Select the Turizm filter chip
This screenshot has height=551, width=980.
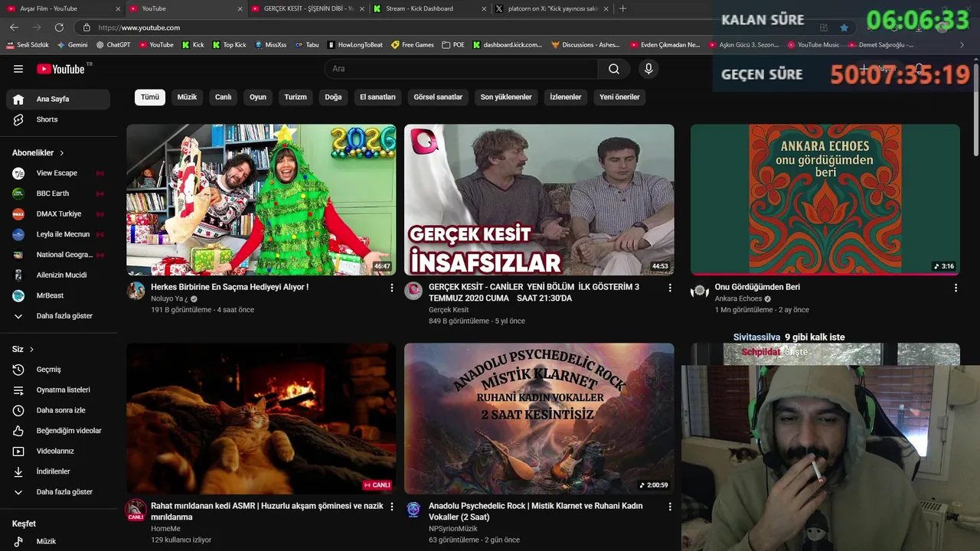[x=296, y=97]
